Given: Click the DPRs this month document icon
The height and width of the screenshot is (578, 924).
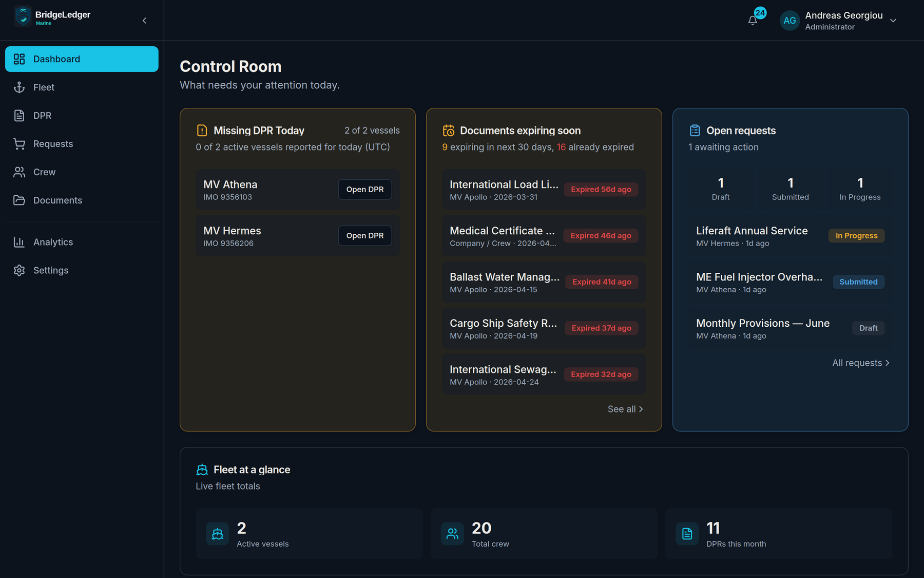Looking at the screenshot, I should [687, 534].
